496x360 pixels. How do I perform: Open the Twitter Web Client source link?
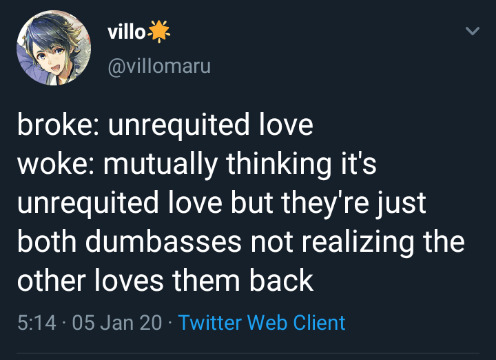(262, 323)
